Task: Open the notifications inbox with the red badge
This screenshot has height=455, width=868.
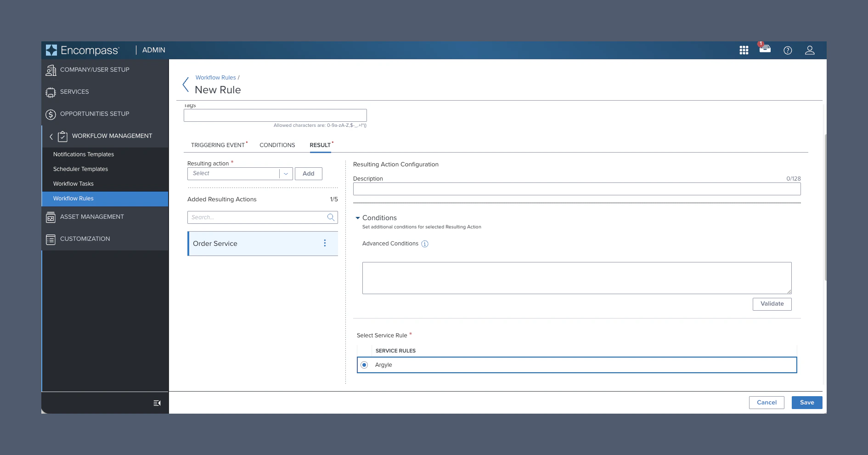Action: pos(765,50)
